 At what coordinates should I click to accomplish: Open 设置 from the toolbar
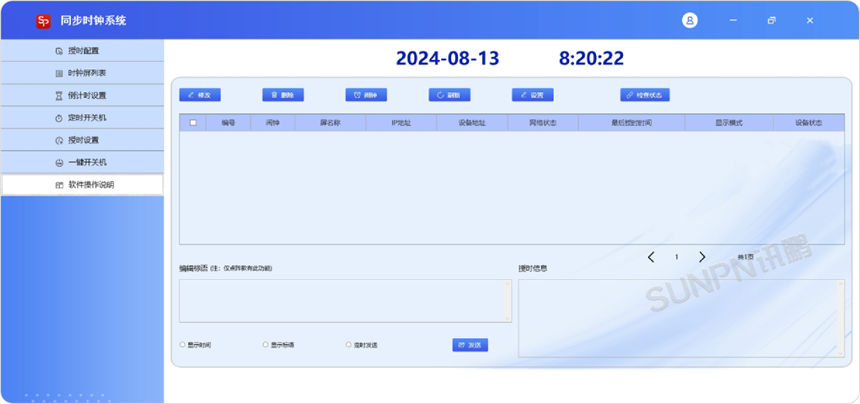pos(532,95)
